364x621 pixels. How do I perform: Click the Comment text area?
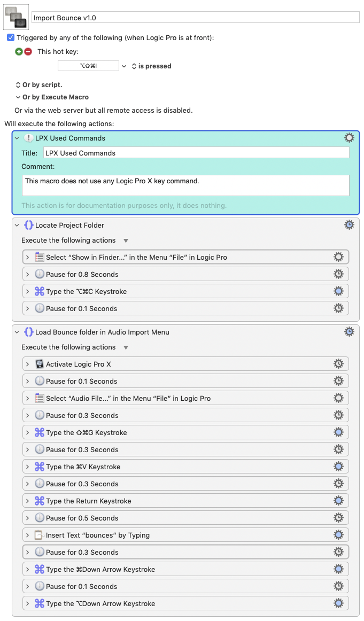pyautogui.click(x=185, y=185)
